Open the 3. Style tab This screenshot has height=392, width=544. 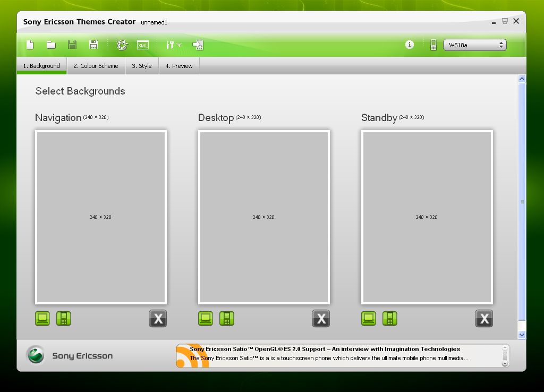(141, 66)
